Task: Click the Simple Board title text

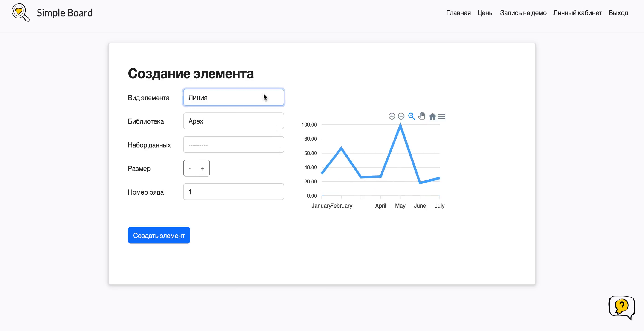Action: click(x=65, y=13)
